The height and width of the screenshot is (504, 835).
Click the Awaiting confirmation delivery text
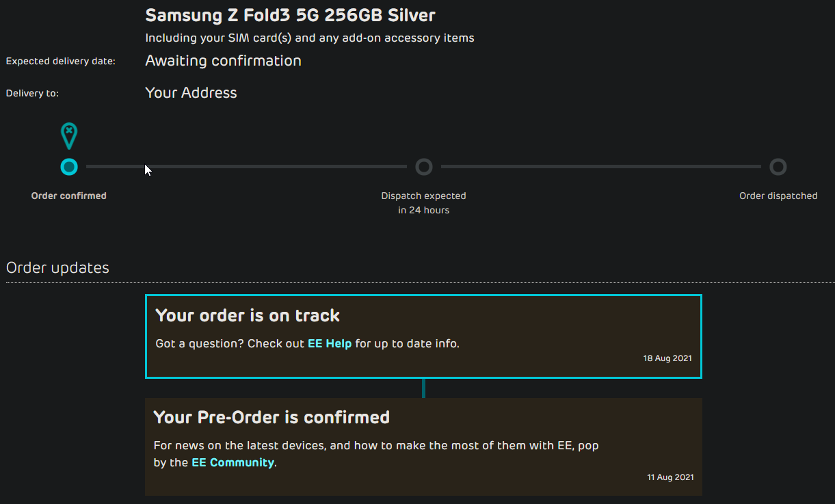pos(223,61)
